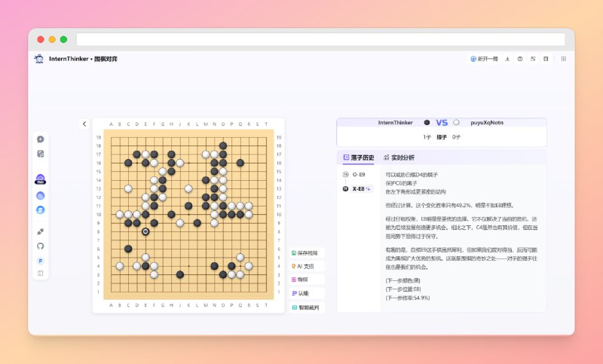Click the bookmark-style icon in top toolbar
Viewport: 603px width, 364px height.
pyautogui.click(x=546, y=59)
